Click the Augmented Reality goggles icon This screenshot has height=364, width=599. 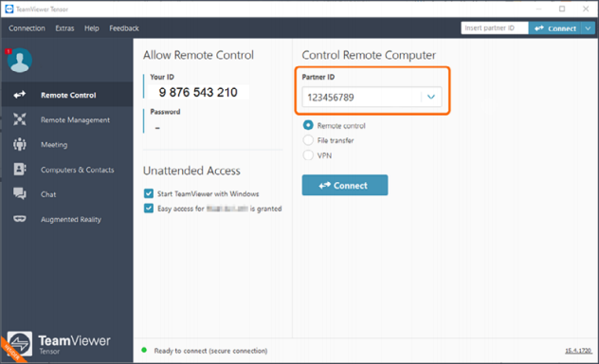(x=20, y=219)
